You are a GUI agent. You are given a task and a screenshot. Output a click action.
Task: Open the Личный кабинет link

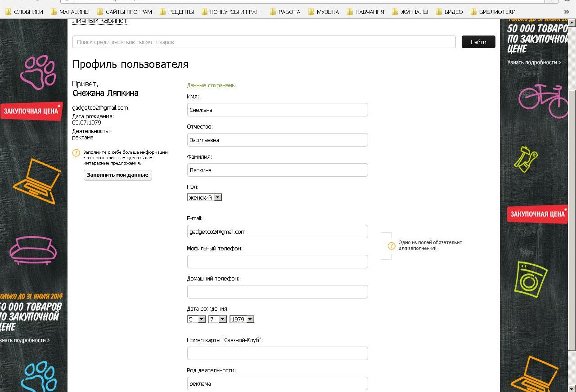99,21
